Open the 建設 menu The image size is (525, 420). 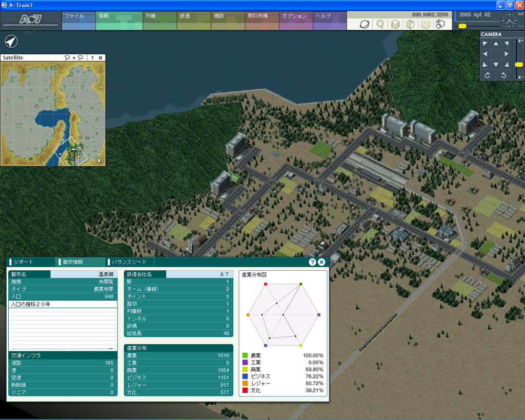228,21
